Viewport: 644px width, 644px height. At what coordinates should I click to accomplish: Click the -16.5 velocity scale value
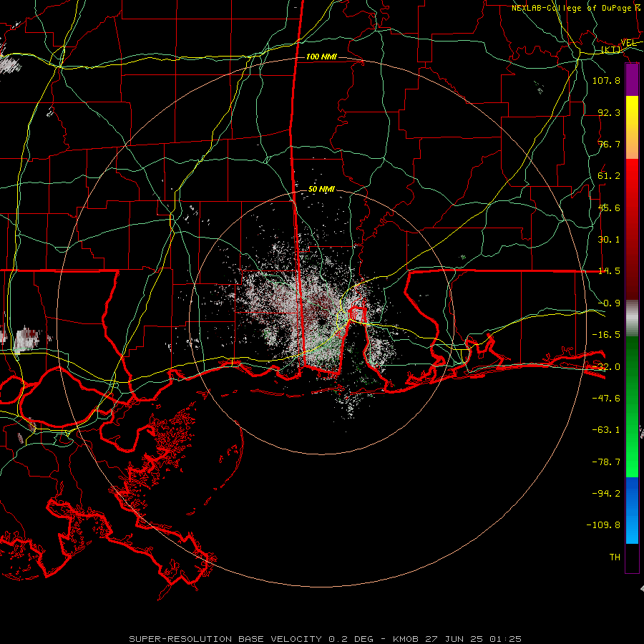pyautogui.click(x=606, y=335)
